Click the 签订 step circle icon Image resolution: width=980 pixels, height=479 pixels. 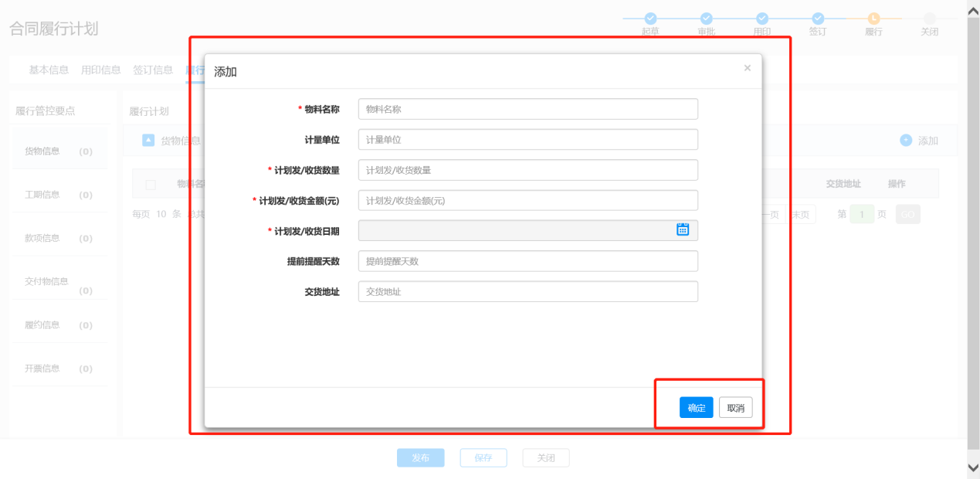click(818, 19)
